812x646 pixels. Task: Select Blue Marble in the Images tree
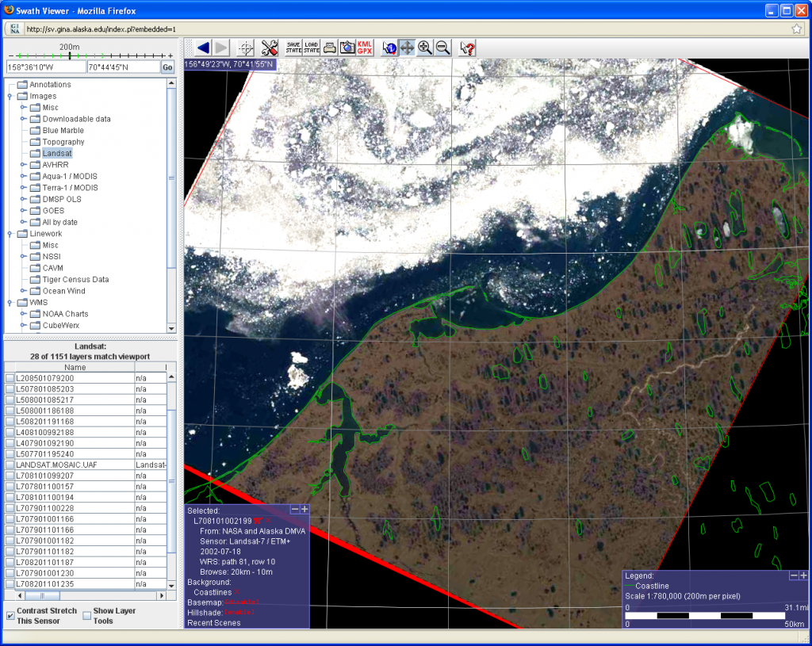click(63, 131)
